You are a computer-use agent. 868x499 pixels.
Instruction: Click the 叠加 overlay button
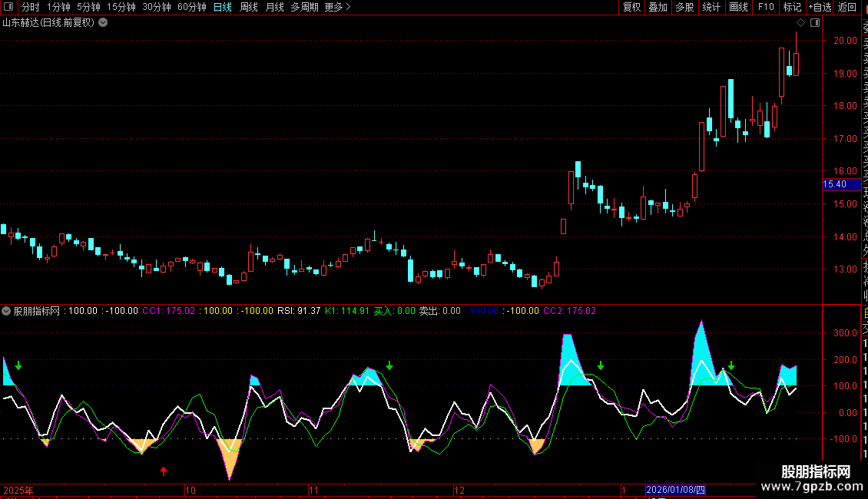pos(658,7)
